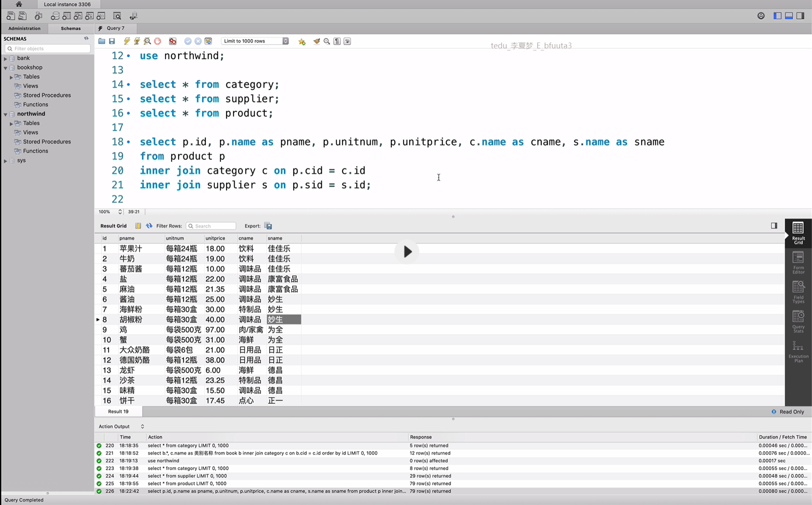
Task: Expand Tables under northwind
Action: 11,123
